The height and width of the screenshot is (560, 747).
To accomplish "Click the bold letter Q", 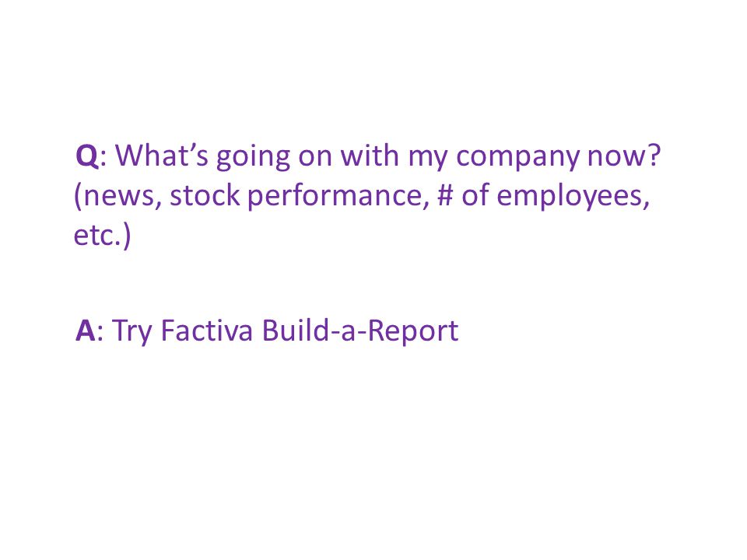I will click(87, 156).
